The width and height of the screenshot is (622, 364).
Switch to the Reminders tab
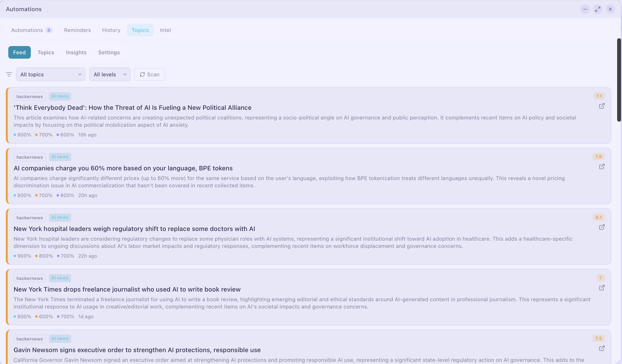coord(77,30)
